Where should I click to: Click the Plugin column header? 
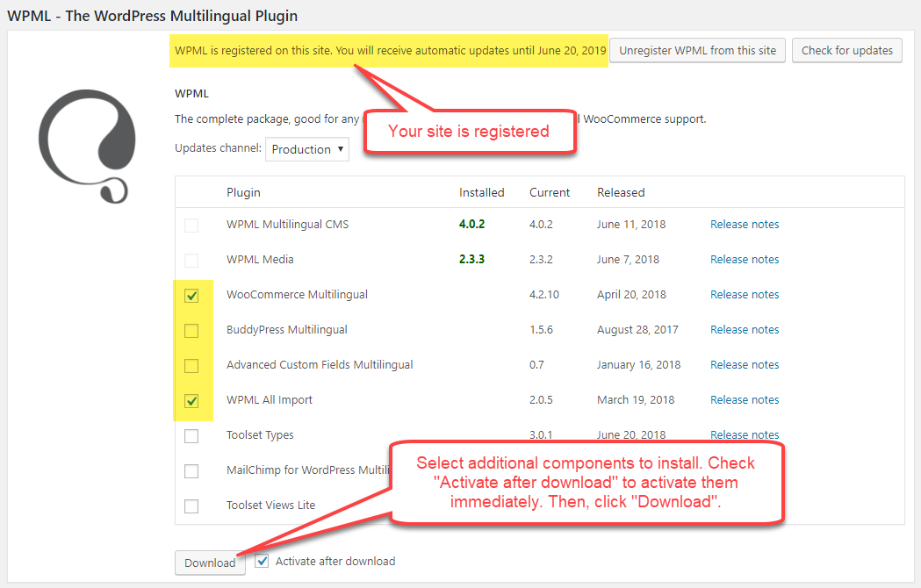[x=243, y=193]
